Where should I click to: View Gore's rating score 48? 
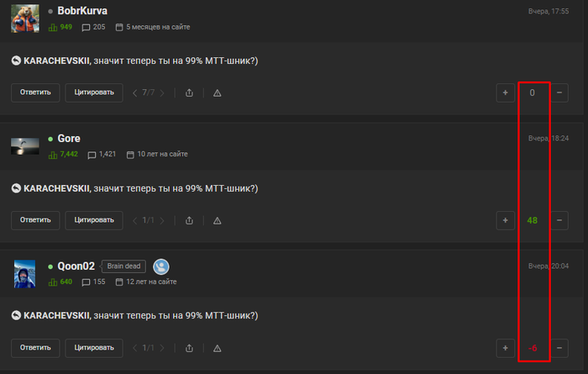coord(532,220)
